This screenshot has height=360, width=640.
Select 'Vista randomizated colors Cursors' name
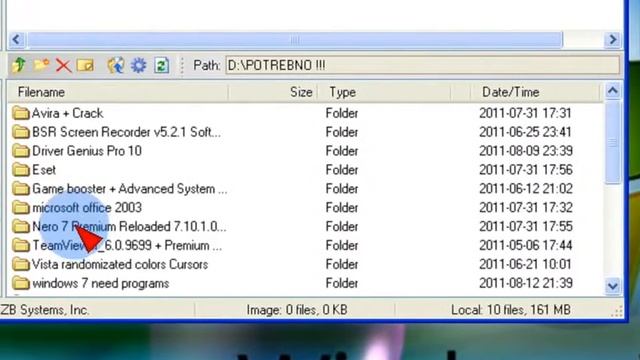(x=120, y=264)
